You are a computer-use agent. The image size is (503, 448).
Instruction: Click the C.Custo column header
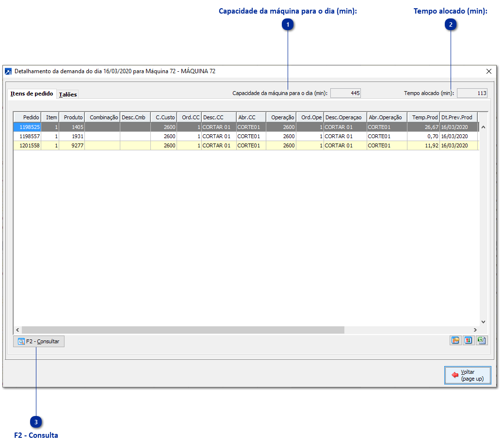163,117
